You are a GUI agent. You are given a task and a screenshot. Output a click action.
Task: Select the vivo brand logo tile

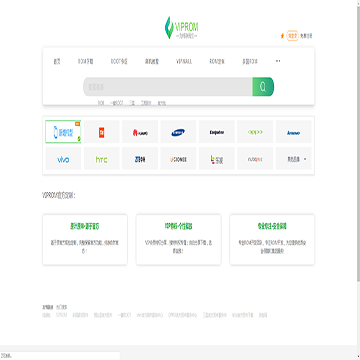pyautogui.click(x=63, y=159)
